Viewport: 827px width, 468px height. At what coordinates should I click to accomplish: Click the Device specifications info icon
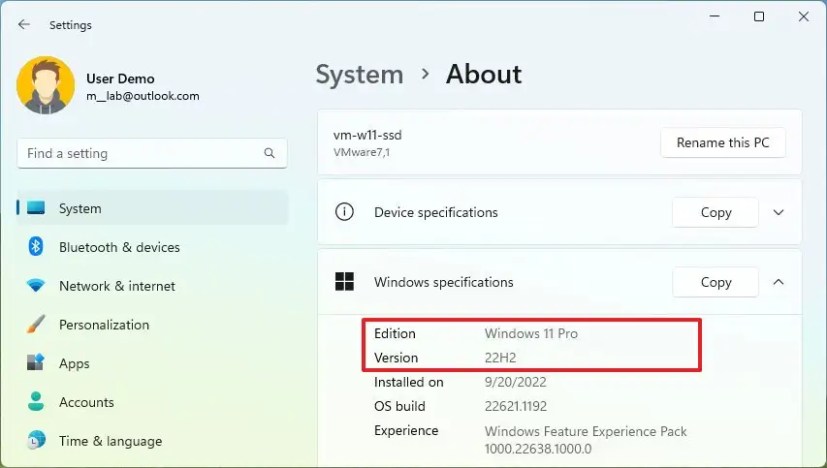tap(344, 212)
